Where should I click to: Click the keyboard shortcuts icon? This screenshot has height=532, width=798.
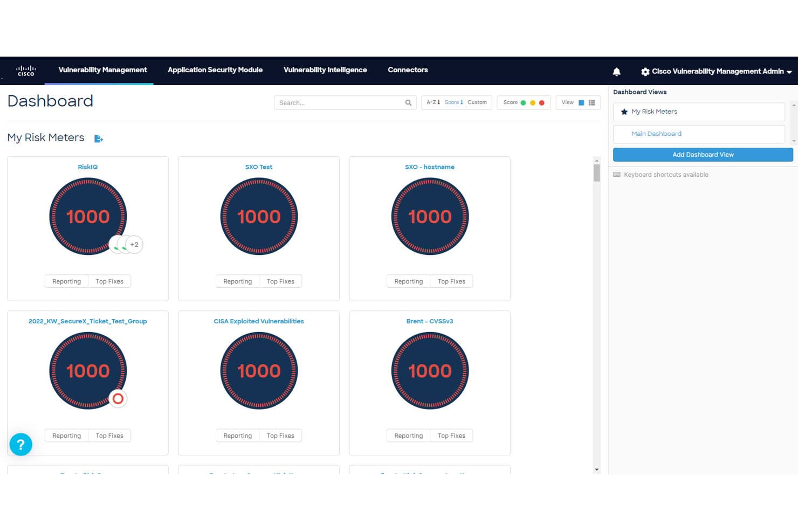point(617,175)
